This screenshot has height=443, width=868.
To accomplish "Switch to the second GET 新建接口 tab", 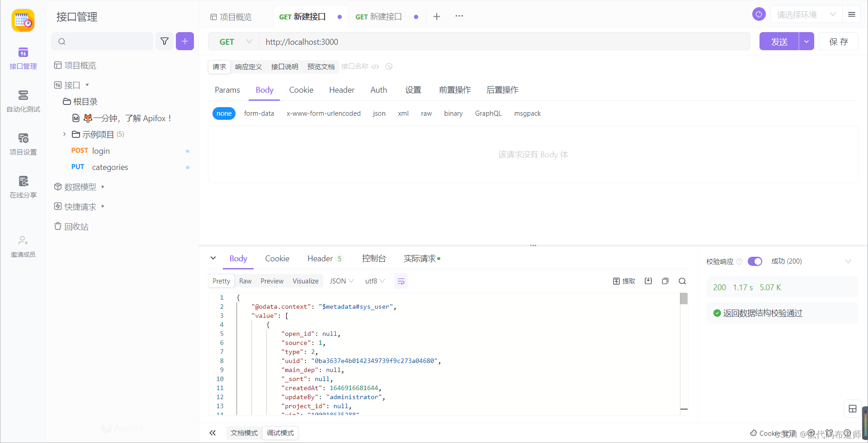I will (x=387, y=17).
